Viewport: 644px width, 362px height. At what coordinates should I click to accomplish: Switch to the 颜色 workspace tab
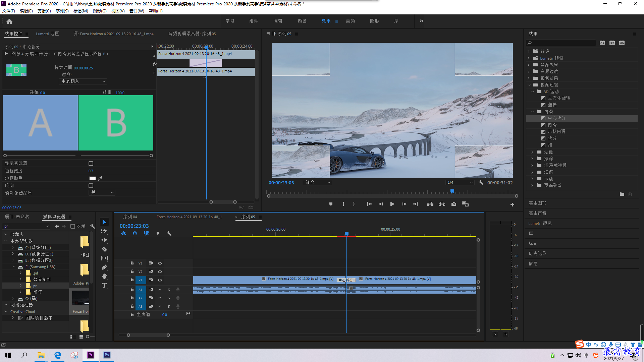coord(302,21)
